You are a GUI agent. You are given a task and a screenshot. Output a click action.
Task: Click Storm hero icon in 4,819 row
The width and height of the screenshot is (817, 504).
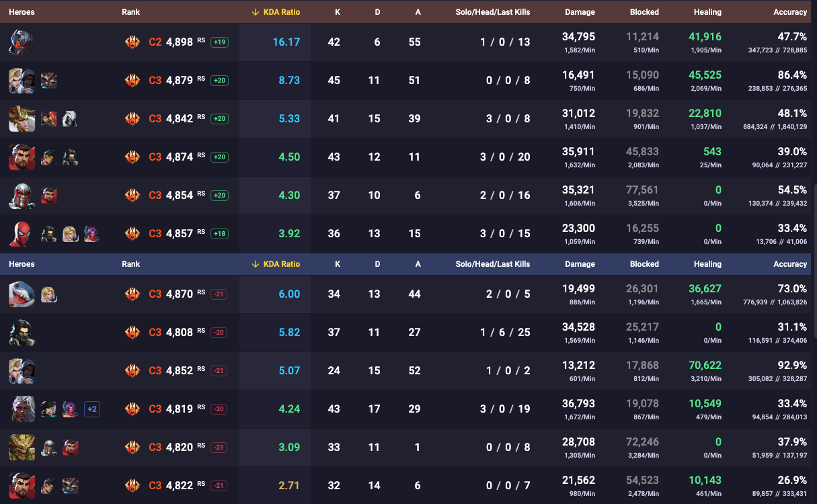coord(22,409)
